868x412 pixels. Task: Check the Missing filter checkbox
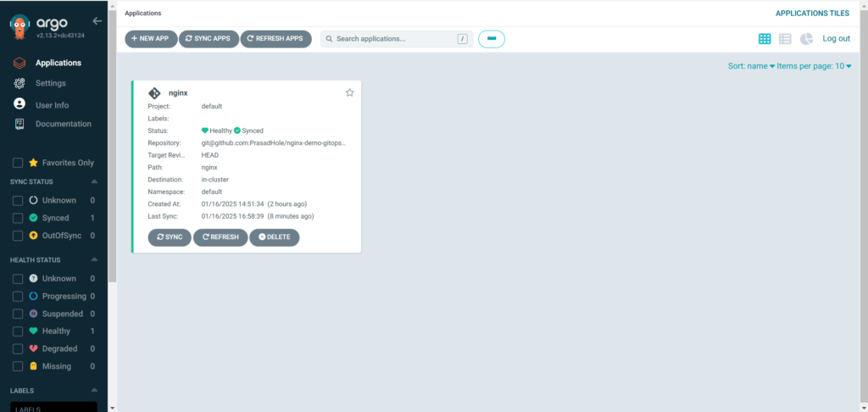(18, 366)
